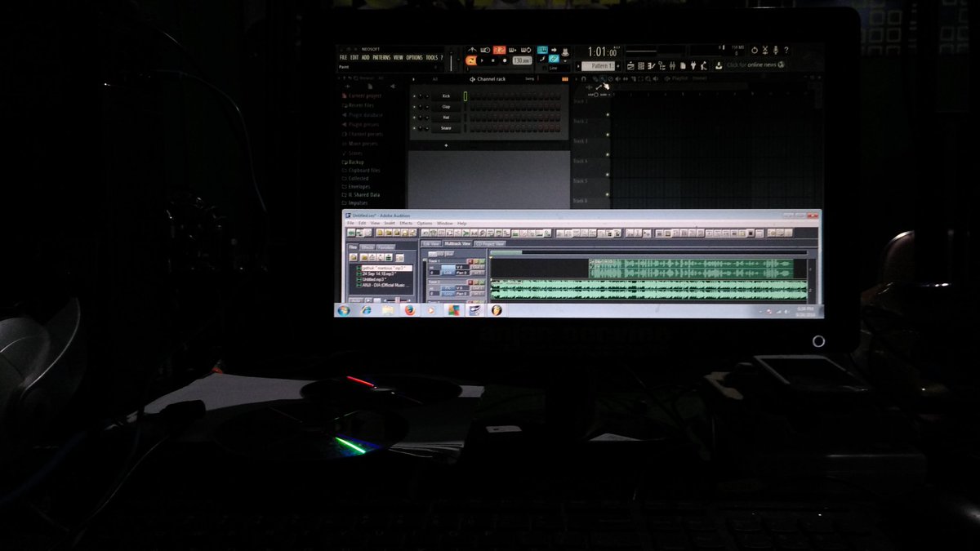Viewport: 980px width, 551px height.
Task: Mute Hat channel green LED
Action: coord(414,118)
